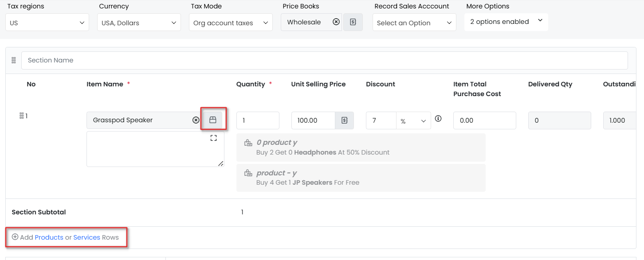This screenshot has width=644, height=260.
Task: Focus the Quantity input field
Action: 258,120
